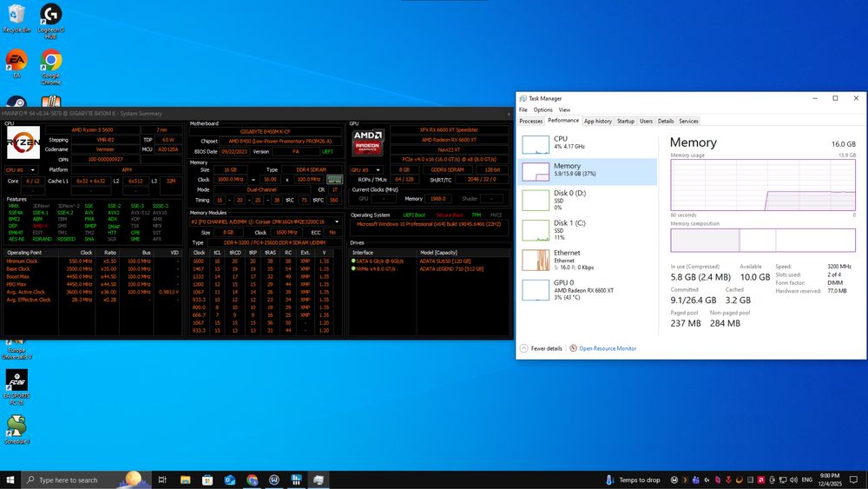Click the Avg. Active Clock row

pyautogui.click(x=93, y=292)
